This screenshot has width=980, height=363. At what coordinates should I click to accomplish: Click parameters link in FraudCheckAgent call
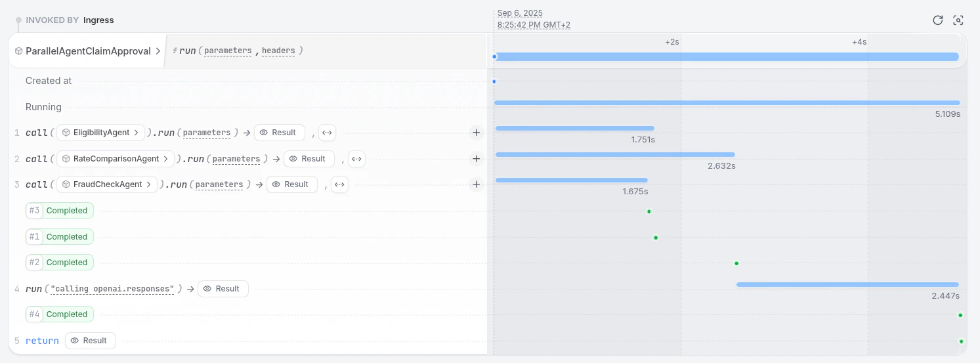point(219,184)
